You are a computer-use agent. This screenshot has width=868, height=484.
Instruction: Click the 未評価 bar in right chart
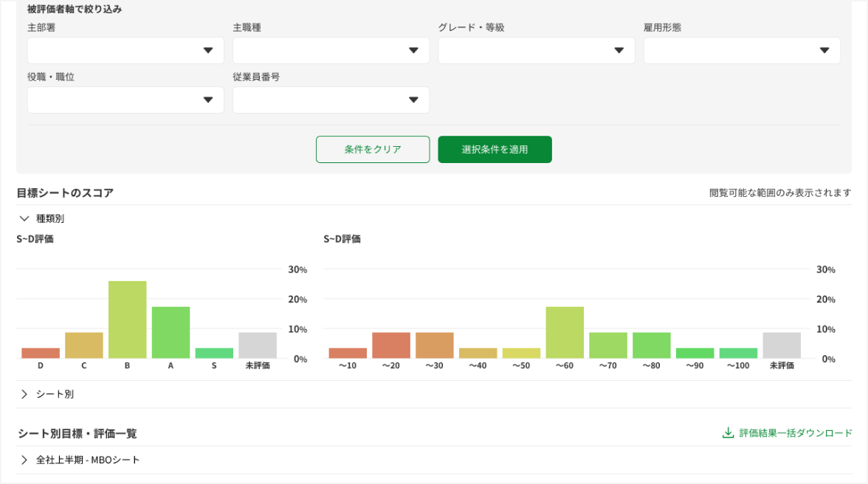[x=782, y=345]
